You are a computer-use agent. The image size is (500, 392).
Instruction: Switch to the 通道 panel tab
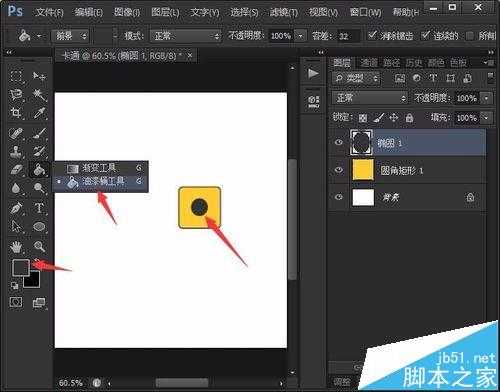pos(369,62)
